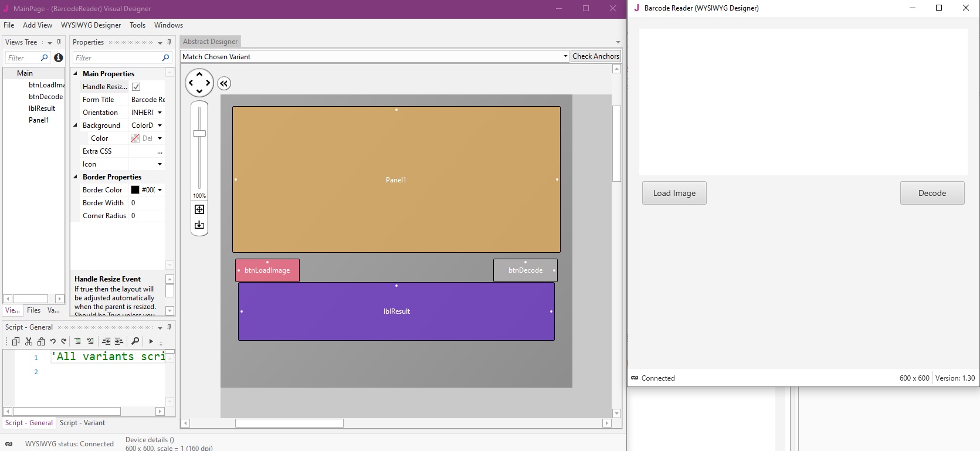Collapse designer navigation with double-chevron button
Viewport: 980px width, 451px height.
(224, 83)
